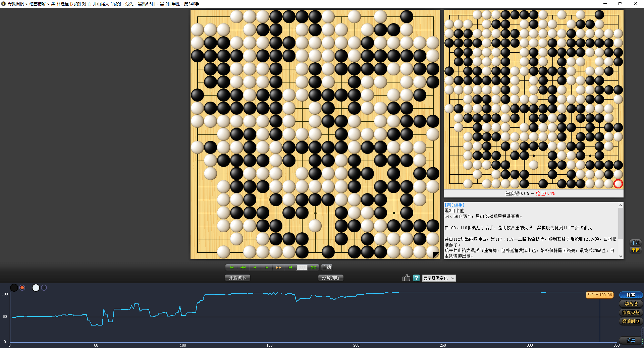This screenshot has height=348, width=644.
Task: Click the 形势判断 button
Action: pos(330,278)
